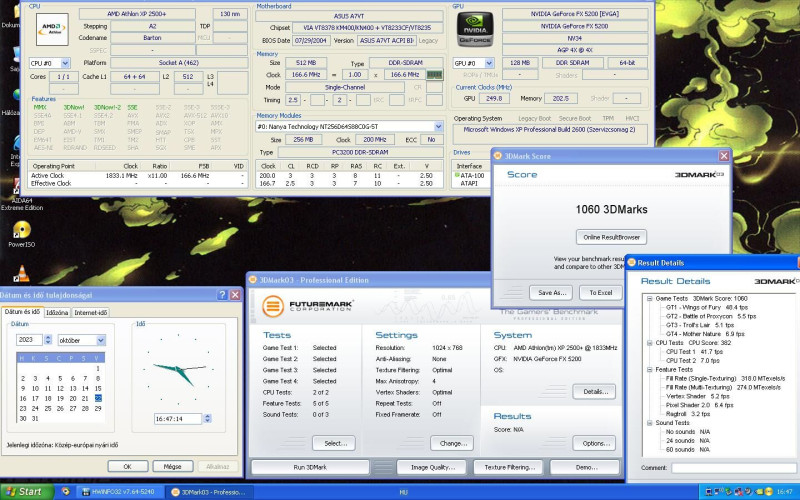Open the Windows Start menu
800x500 pixels.
coord(27,492)
